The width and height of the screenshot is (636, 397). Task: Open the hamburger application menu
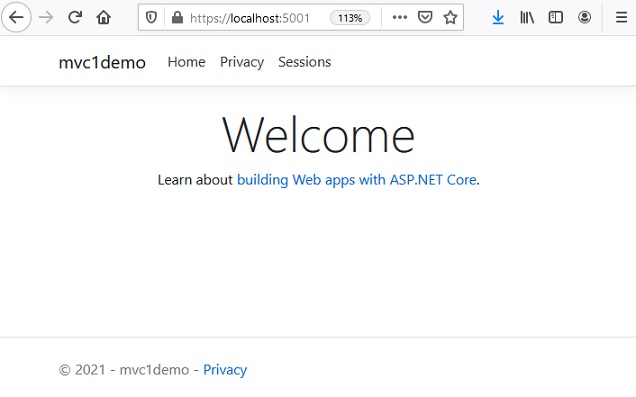point(621,17)
